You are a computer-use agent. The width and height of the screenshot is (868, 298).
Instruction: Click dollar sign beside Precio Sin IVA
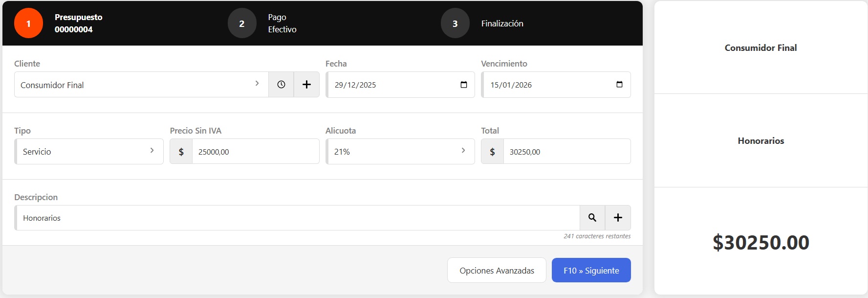pyautogui.click(x=181, y=152)
